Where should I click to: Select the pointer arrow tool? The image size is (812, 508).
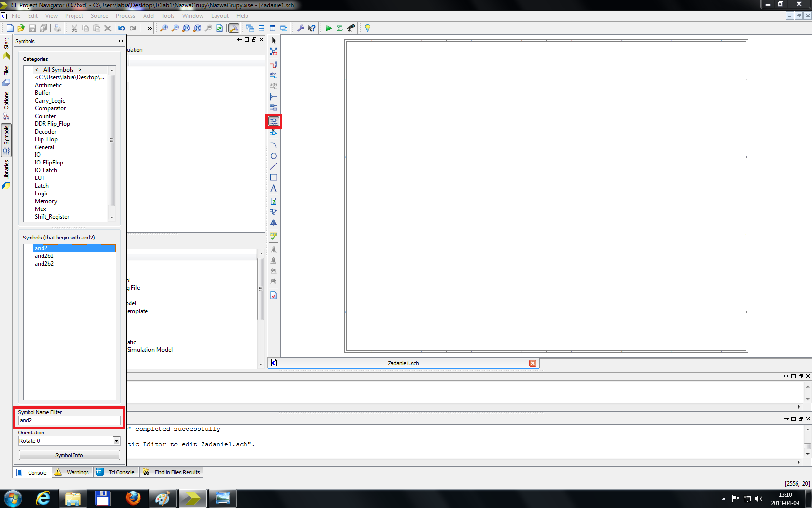tap(274, 41)
